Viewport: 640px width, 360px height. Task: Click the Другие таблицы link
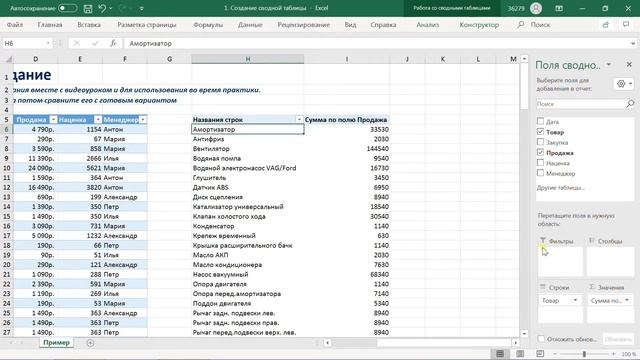coord(561,188)
